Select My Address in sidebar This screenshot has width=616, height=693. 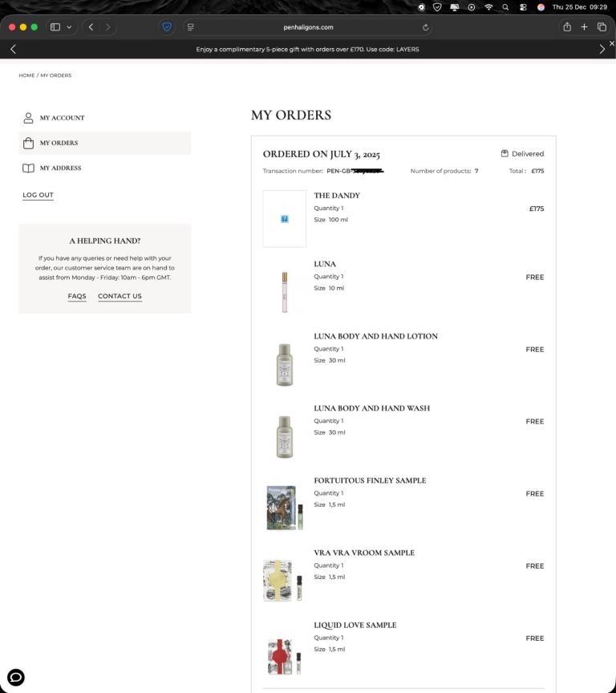(60, 168)
